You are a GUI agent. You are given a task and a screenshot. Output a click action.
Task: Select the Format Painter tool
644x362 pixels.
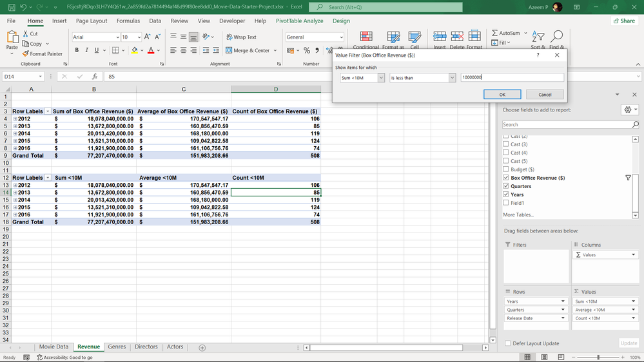click(43, 53)
